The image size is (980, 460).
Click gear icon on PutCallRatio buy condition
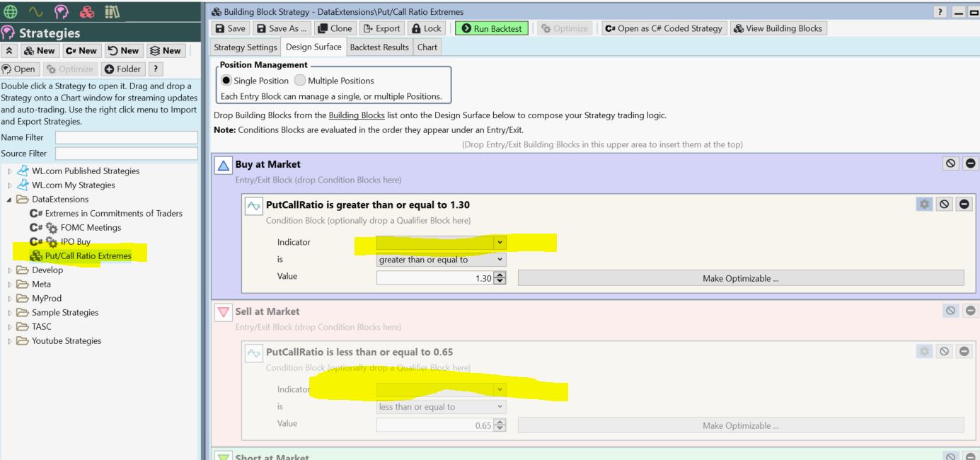coord(924,204)
